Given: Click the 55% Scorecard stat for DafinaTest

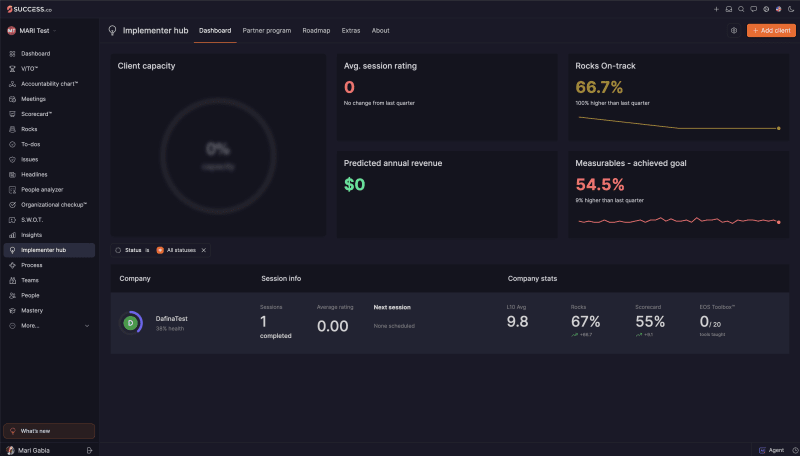Looking at the screenshot, I should 650,322.
